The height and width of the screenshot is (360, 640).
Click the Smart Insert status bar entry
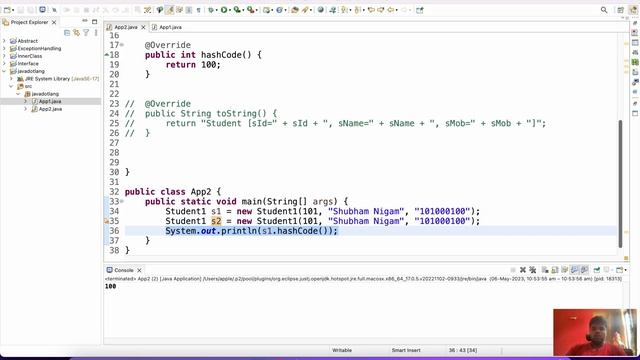[406, 350]
